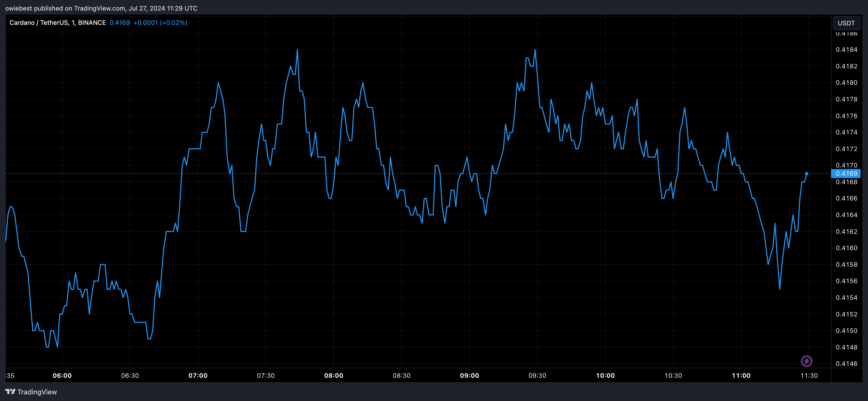Click the 0.4180 price axis label

(x=846, y=83)
